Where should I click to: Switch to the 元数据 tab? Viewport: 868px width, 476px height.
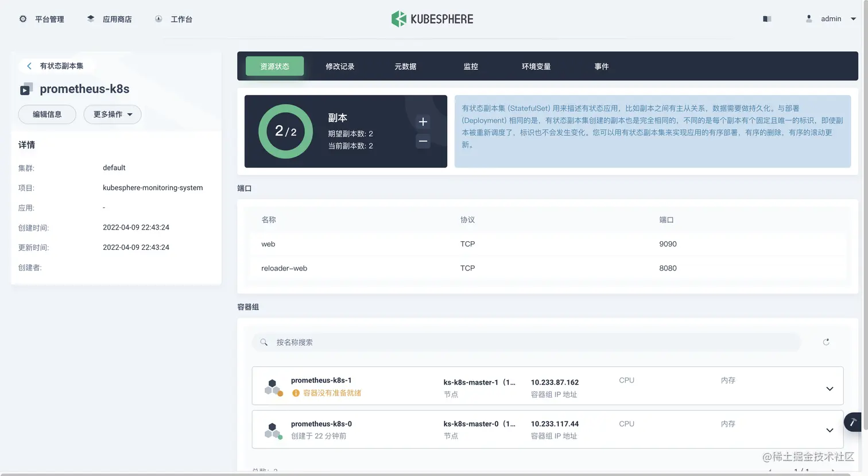[x=405, y=66]
